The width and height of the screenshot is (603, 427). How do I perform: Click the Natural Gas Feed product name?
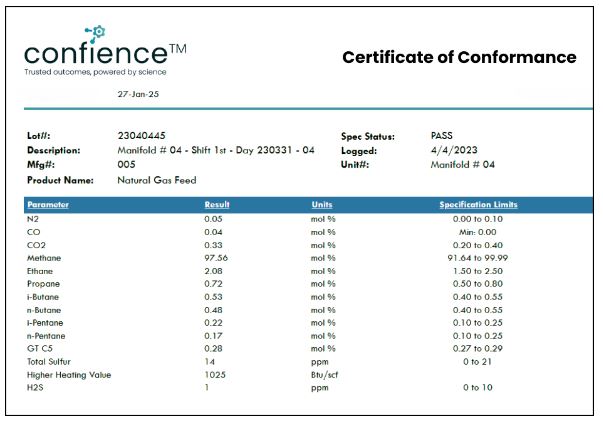(x=157, y=180)
